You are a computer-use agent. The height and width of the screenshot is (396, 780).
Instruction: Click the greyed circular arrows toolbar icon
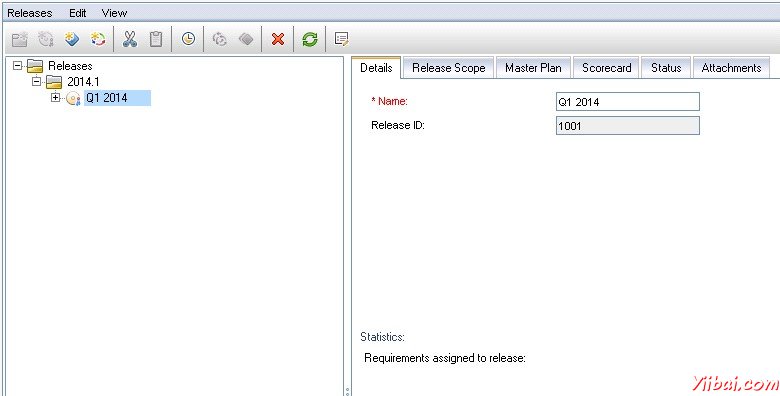click(x=220, y=39)
